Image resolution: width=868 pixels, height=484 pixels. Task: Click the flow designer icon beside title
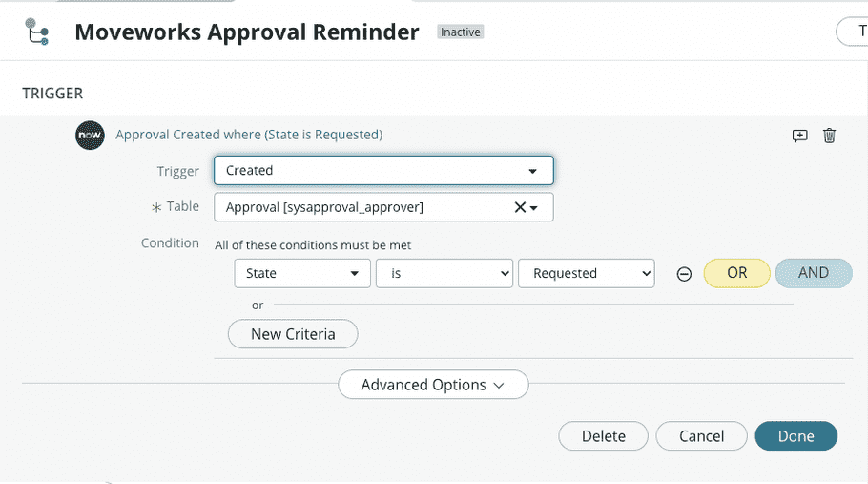[37, 32]
